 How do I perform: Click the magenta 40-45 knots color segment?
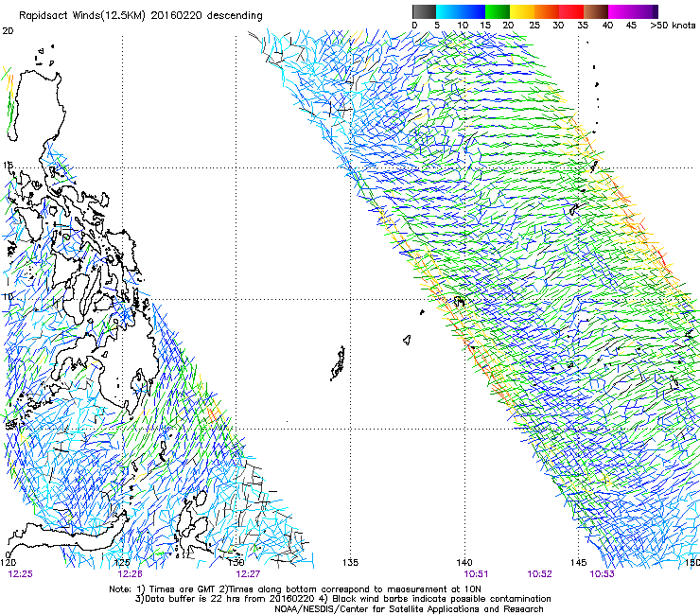point(621,11)
